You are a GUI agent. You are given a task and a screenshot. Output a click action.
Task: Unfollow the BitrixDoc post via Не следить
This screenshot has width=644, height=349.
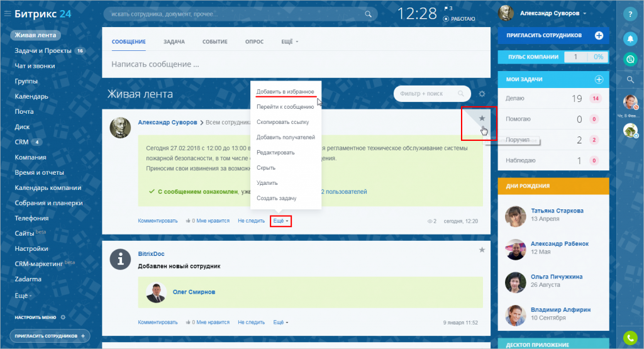252,323
